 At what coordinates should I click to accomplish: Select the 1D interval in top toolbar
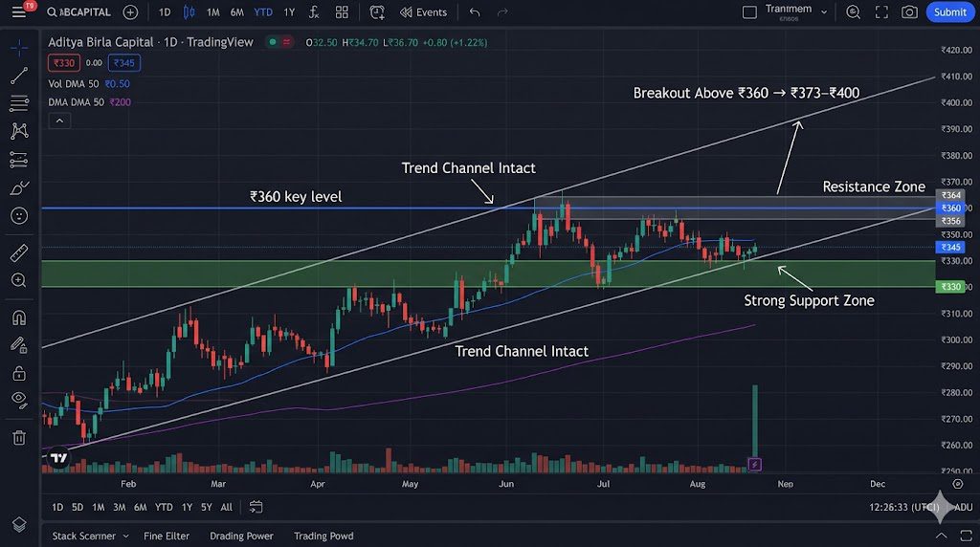click(x=165, y=11)
